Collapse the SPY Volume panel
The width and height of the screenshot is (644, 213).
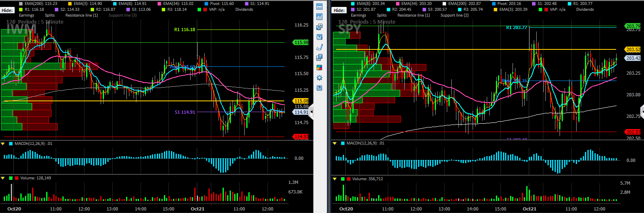(x=334, y=179)
